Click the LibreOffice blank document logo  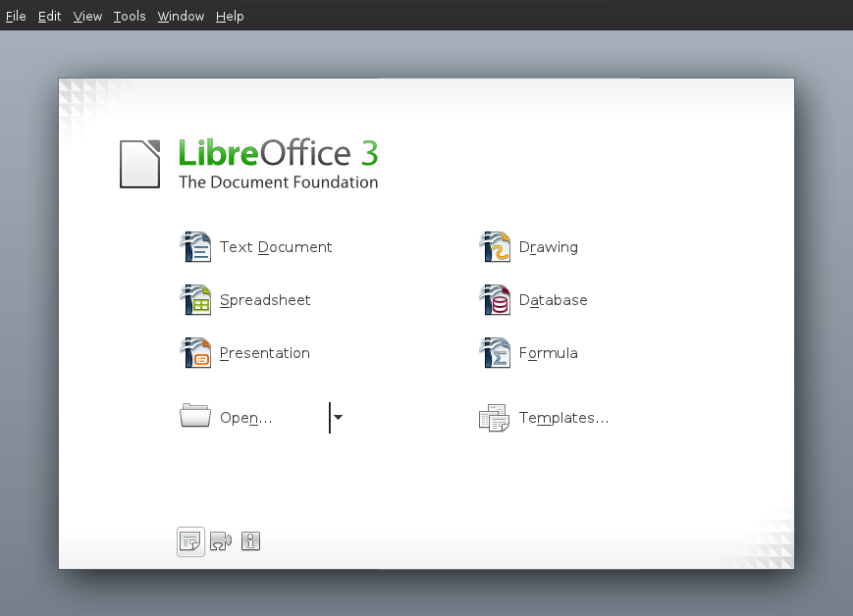coord(139,164)
